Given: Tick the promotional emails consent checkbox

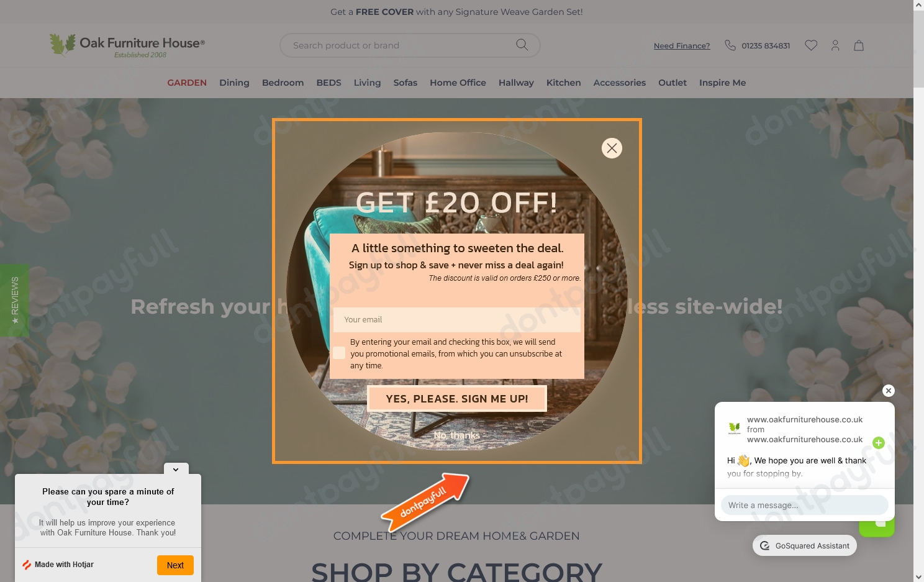Looking at the screenshot, I should tap(339, 353).
